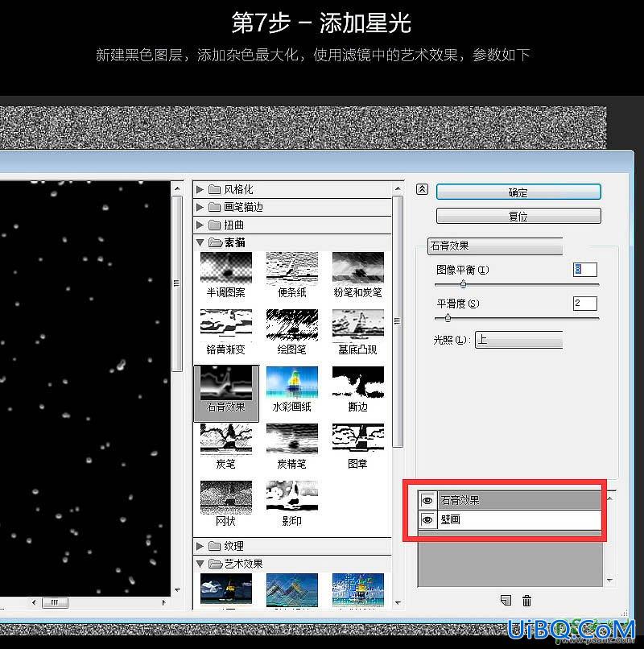
Task: Select the 石膏效果 effect layer row
Action: pyautogui.click(x=510, y=501)
